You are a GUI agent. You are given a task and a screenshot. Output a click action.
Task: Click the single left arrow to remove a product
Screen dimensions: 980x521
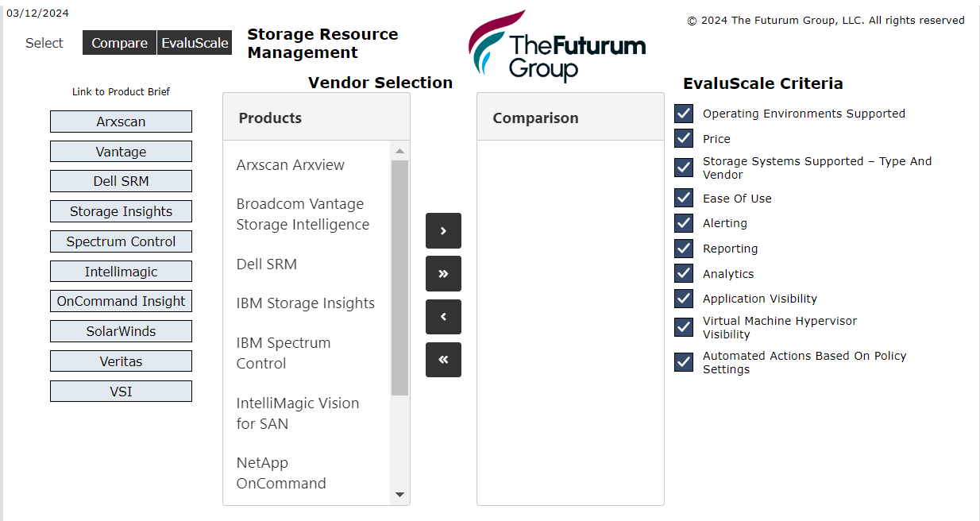pyautogui.click(x=443, y=316)
